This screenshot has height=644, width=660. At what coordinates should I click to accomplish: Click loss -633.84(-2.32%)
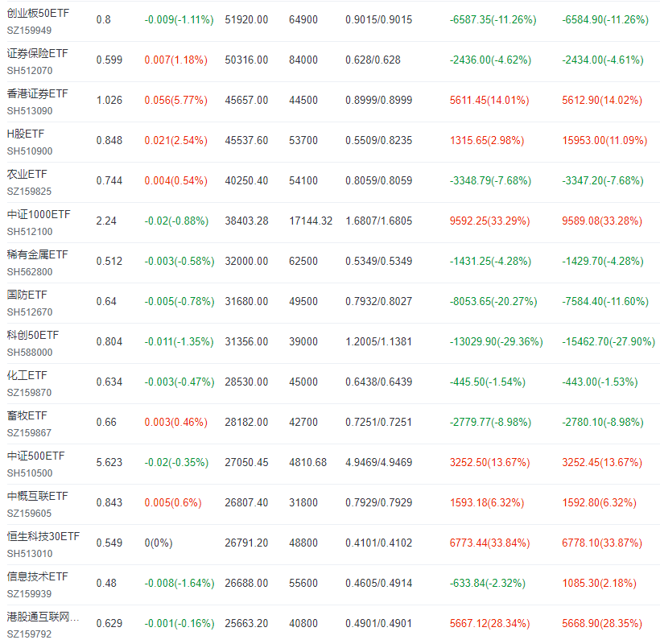click(488, 584)
